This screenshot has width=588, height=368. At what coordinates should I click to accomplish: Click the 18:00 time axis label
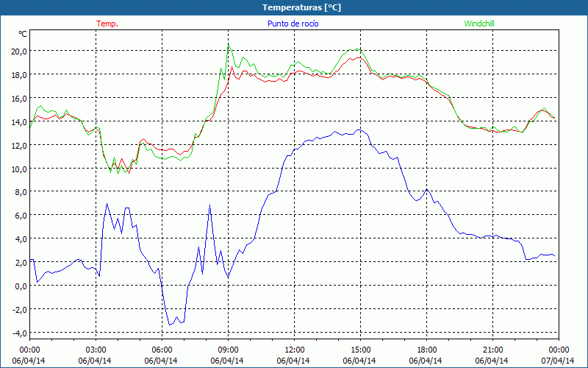pyautogui.click(x=426, y=350)
